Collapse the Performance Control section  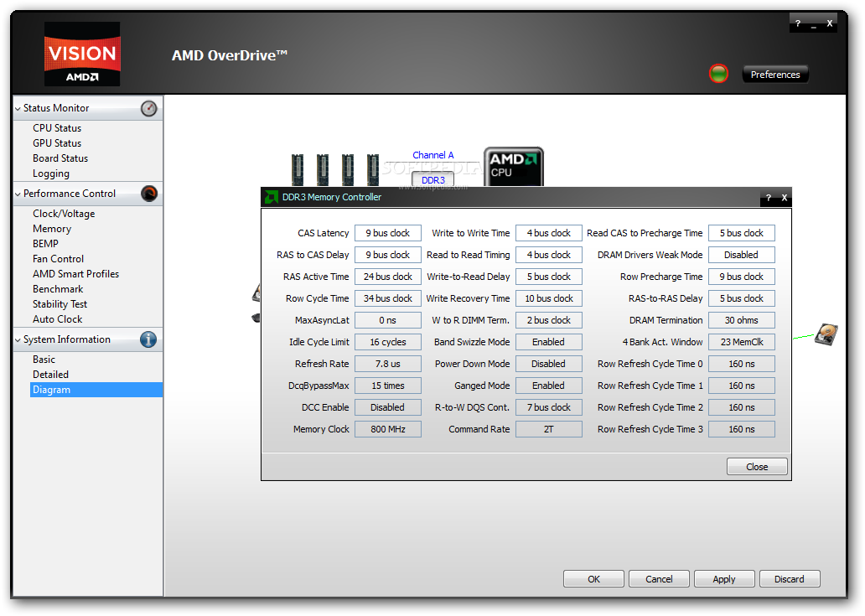point(18,194)
